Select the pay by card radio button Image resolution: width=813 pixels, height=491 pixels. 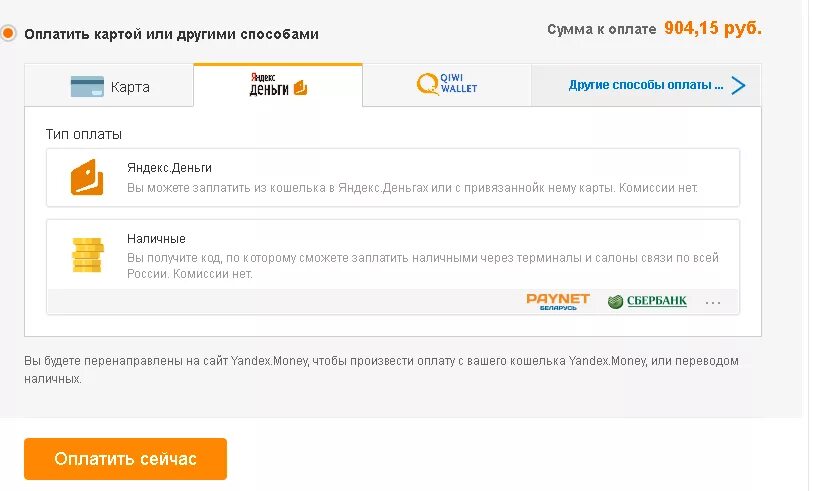[8, 34]
